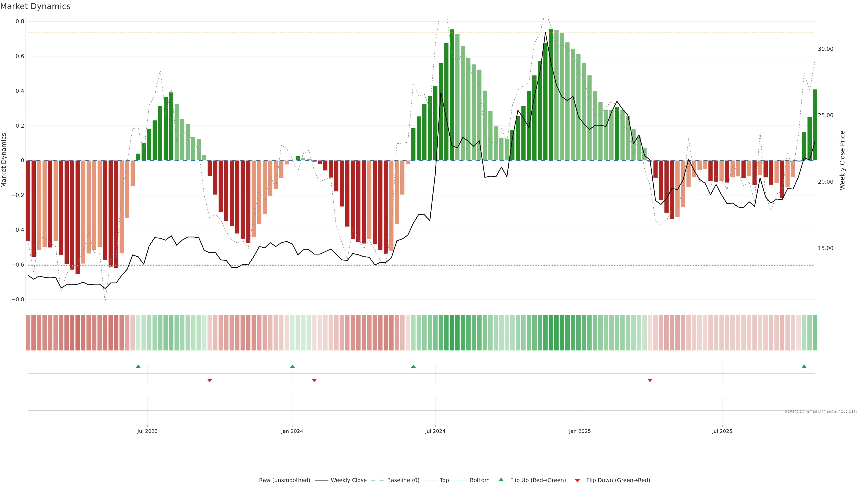Click the Weekly Close Price axis title
Viewport: 868px width, 488px height.
coord(842,160)
